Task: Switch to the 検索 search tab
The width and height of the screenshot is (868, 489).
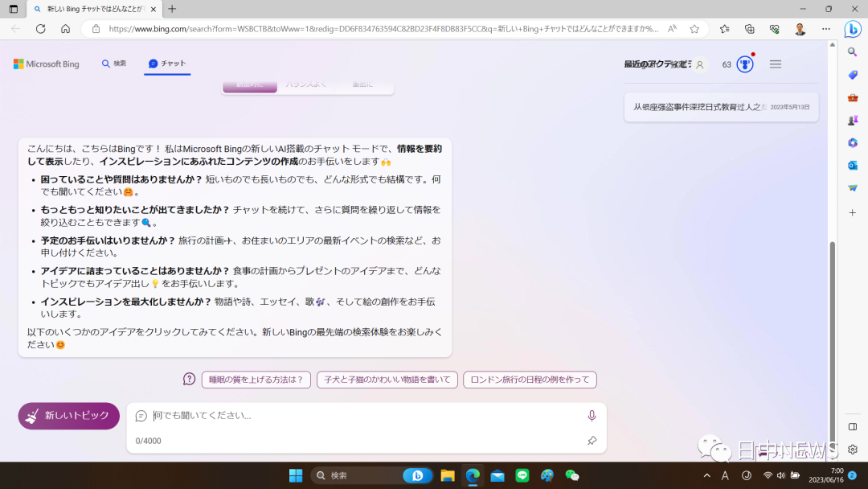Action: point(114,64)
